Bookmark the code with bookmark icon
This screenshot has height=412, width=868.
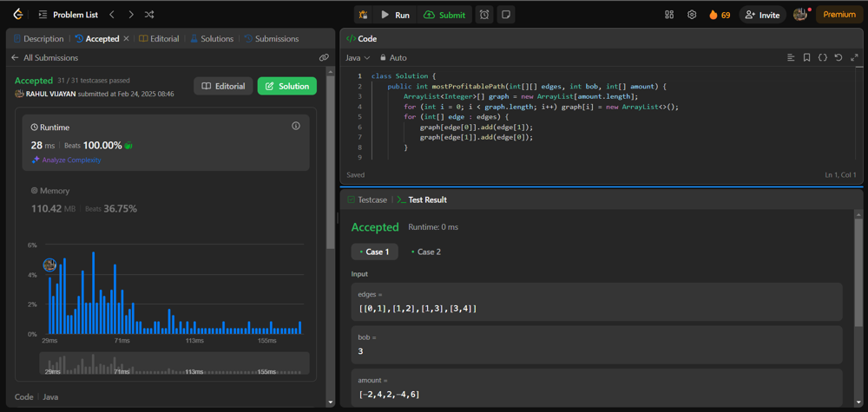pyautogui.click(x=806, y=58)
